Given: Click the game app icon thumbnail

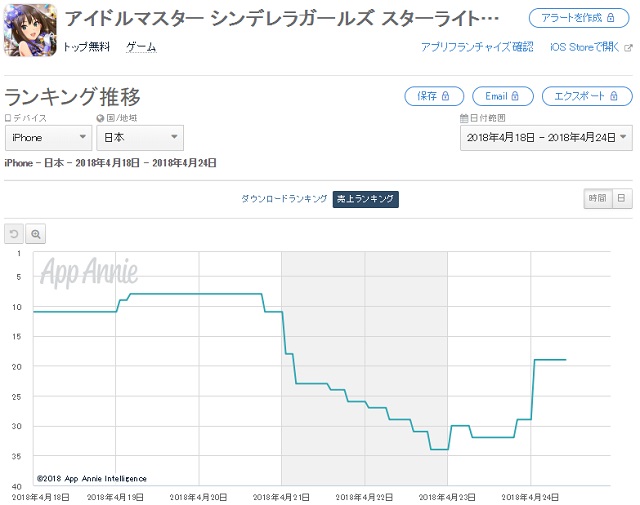Looking at the screenshot, I should pyautogui.click(x=30, y=30).
